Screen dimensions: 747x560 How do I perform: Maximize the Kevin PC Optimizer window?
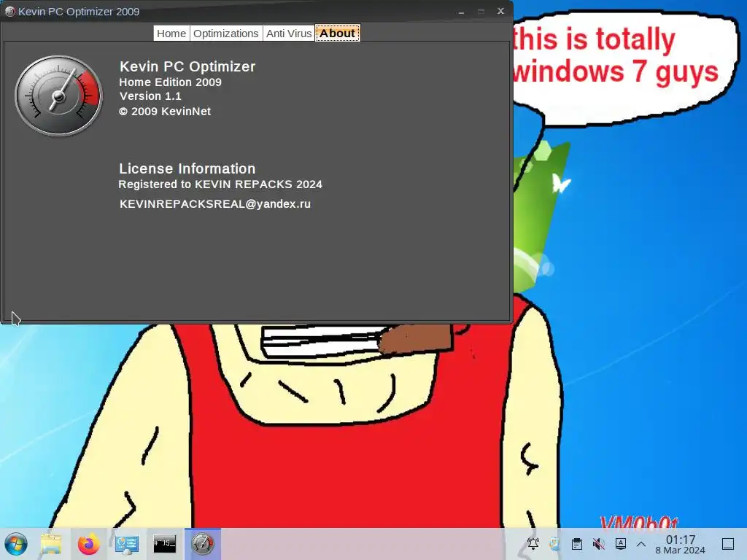click(481, 12)
